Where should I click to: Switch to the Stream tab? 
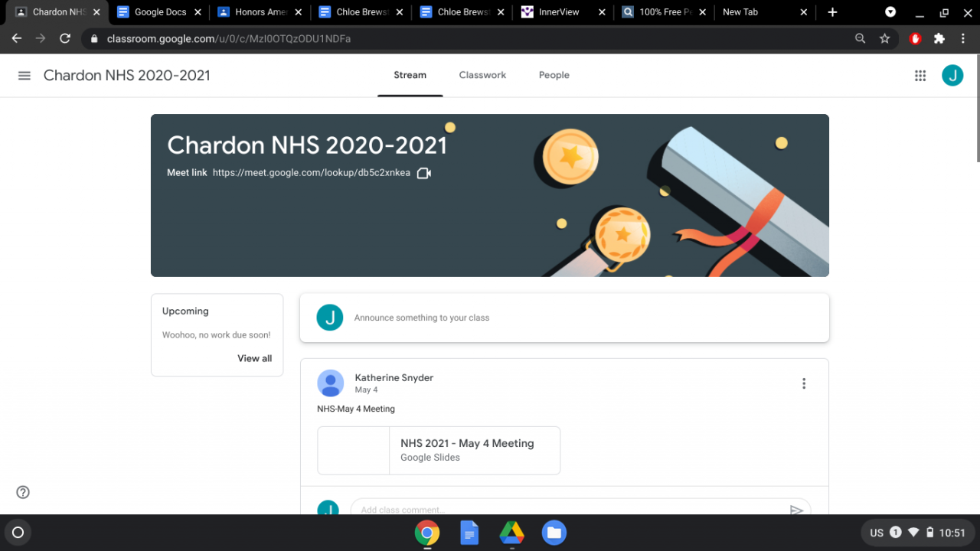click(x=410, y=75)
